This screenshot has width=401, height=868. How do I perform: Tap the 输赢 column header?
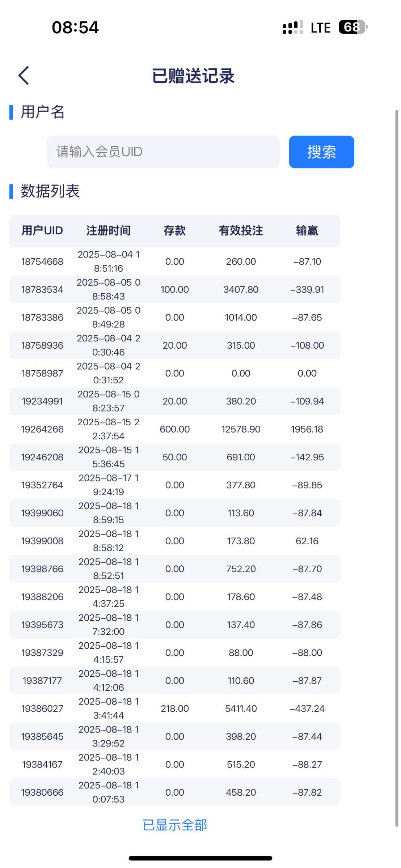pos(307,231)
